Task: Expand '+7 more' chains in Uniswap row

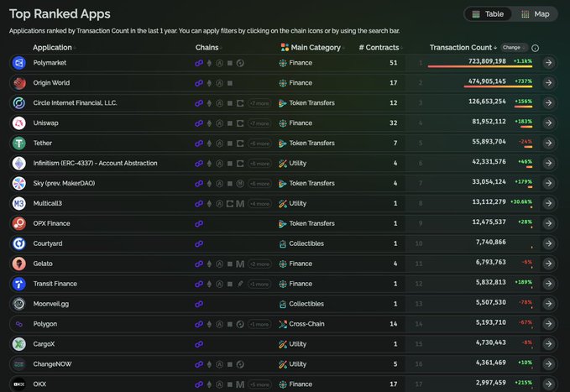Action: coord(259,123)
